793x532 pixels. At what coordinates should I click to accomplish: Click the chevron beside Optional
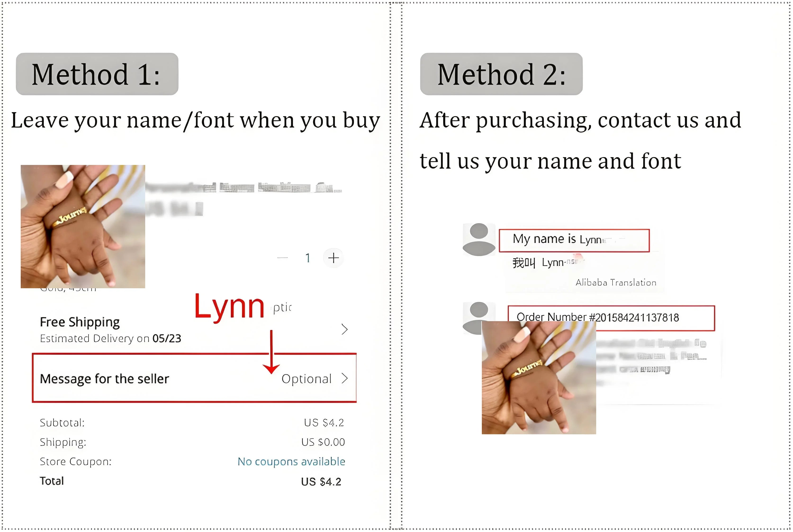345,378
